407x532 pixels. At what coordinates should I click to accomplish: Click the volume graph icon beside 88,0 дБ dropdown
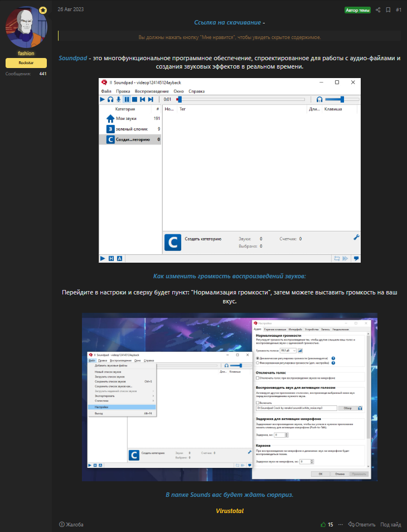click(x=300, y=350)
